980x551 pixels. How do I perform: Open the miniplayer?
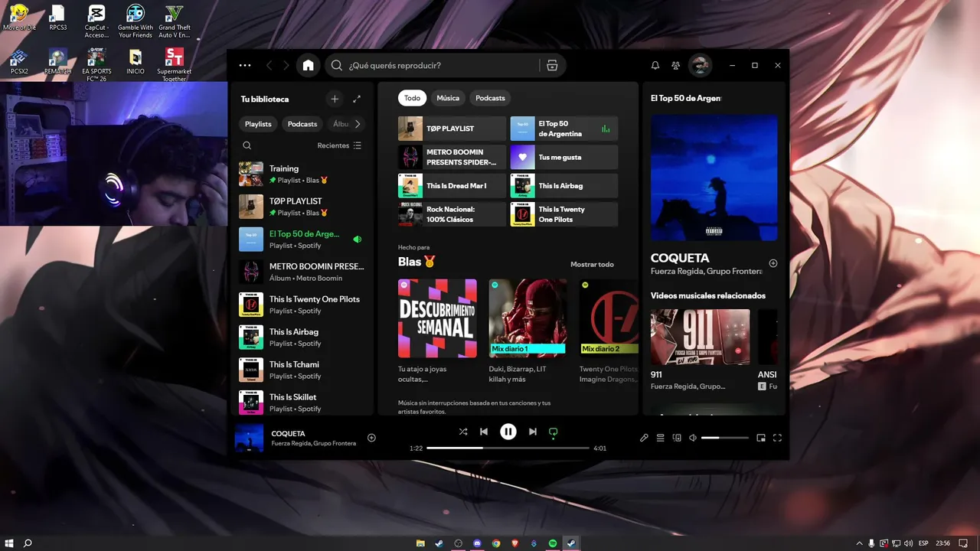[x=761, y=438]
